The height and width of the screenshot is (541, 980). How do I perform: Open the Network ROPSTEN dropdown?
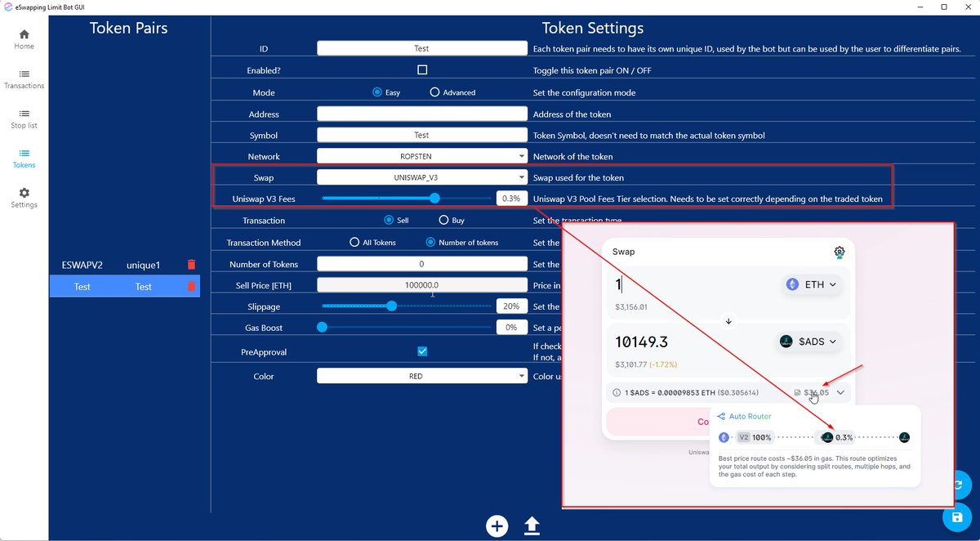point(422,156)
